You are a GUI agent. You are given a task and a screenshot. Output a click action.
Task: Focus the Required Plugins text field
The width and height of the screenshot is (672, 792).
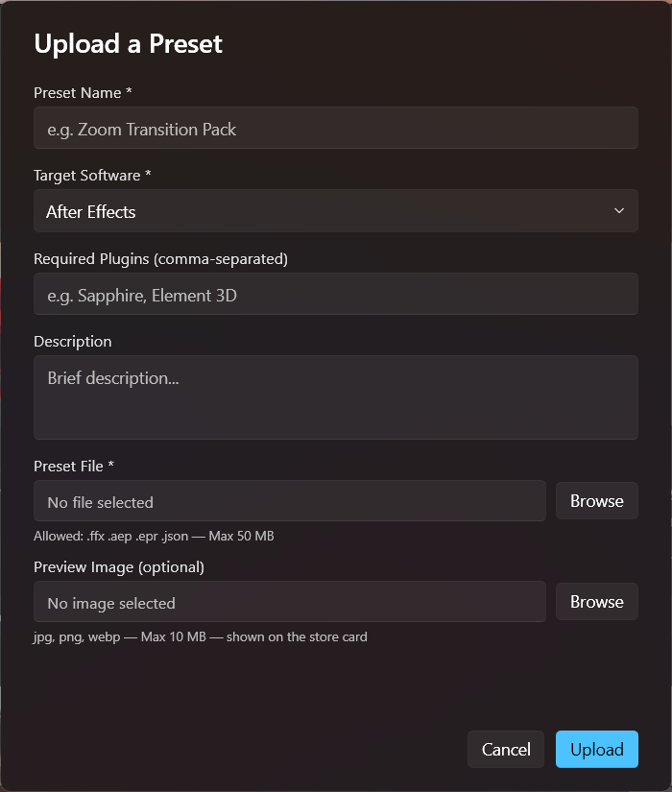point(335,294)
